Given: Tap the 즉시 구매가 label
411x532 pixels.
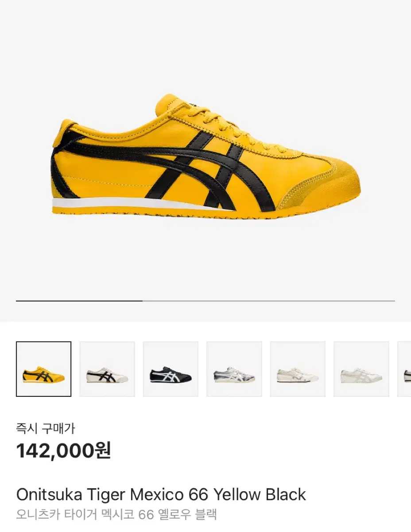Looking at the screenshot, I should [46, 428].
